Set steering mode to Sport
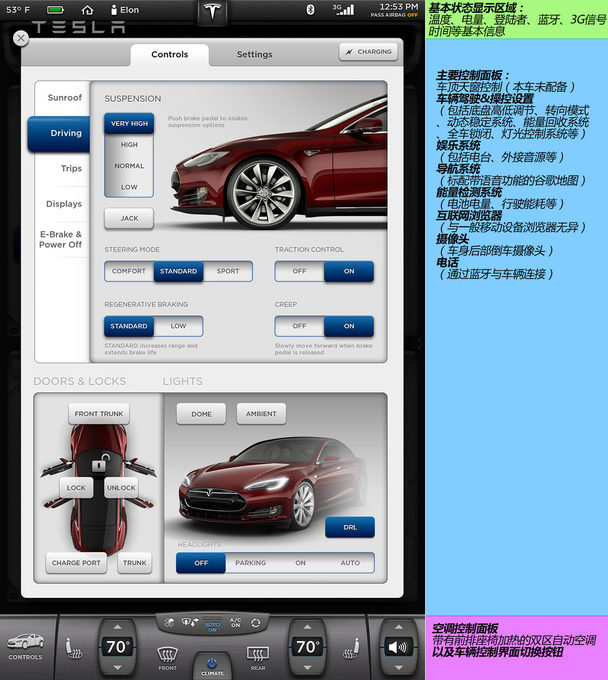Image resolution: width=608 pixels, height=680 pixels. coord(228,271)
